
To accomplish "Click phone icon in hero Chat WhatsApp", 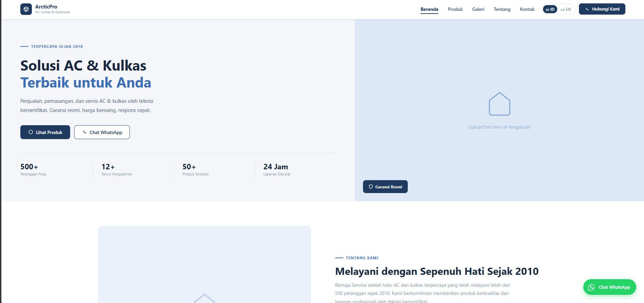I will point(85,132).
